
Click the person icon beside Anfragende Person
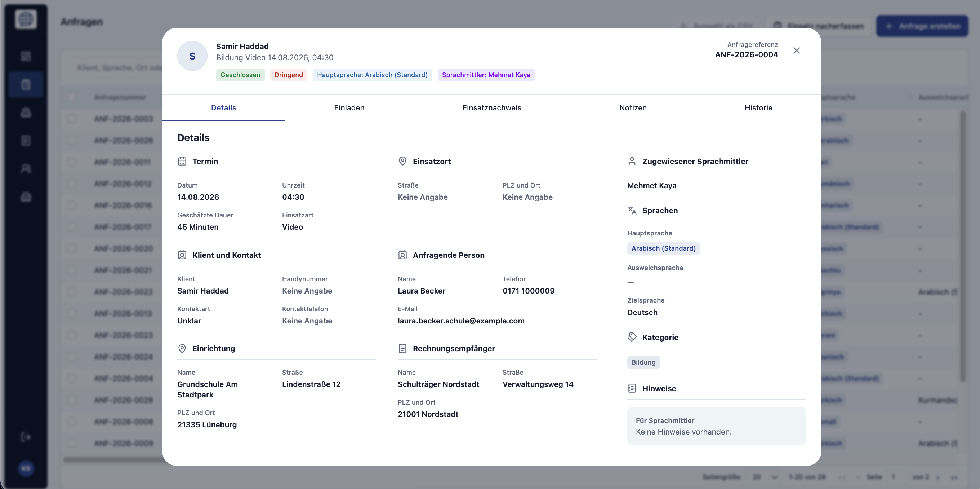[402, 255]
